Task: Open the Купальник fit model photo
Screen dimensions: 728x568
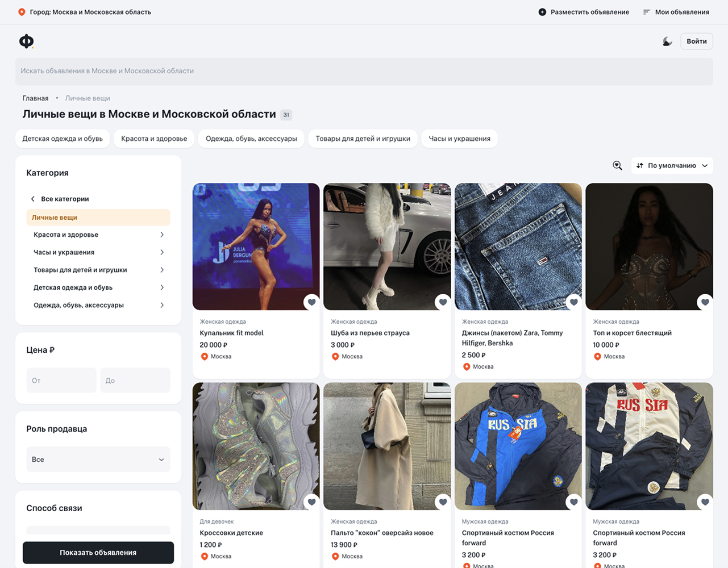Action: click(256, 247)
